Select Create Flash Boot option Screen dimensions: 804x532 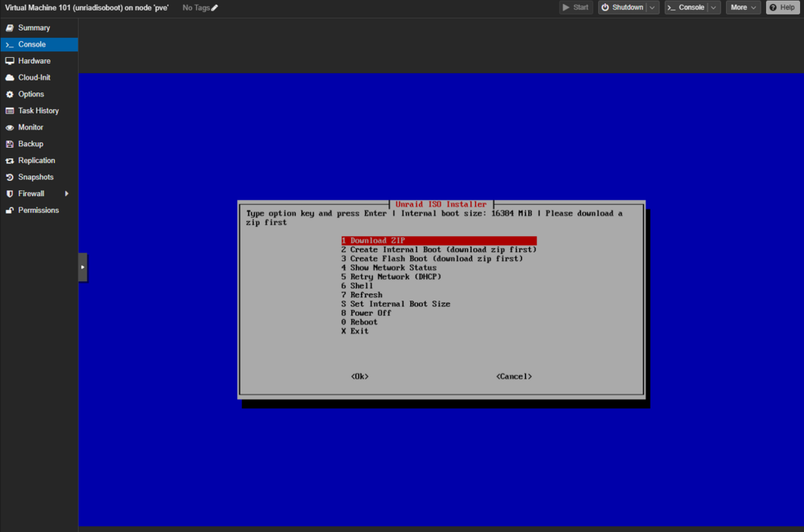(x=433, y=259)
